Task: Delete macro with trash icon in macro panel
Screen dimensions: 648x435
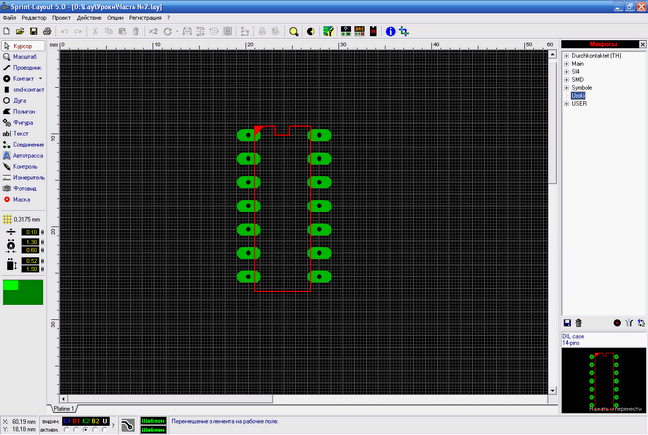Action: tap(579, 323)
